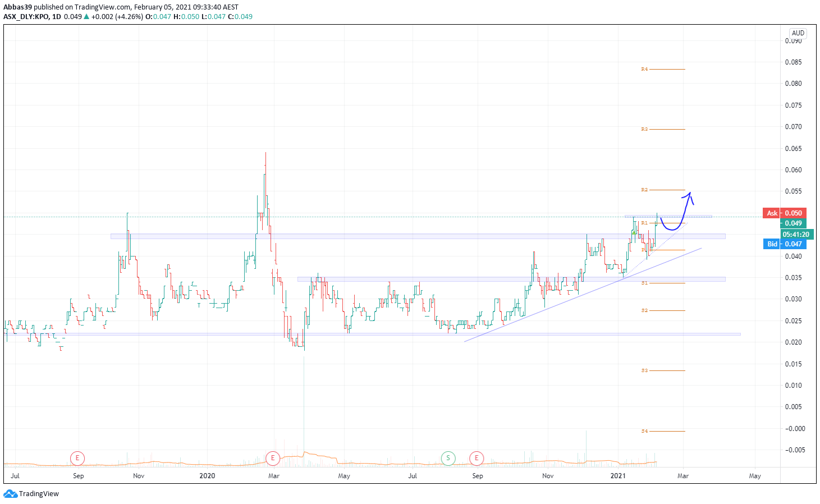
Task: Click the −0.005 price axis label
Action: point(794,450)
